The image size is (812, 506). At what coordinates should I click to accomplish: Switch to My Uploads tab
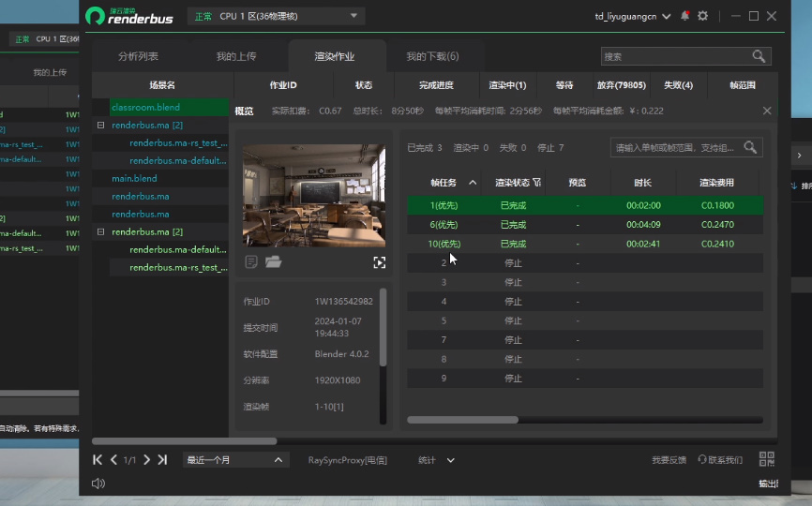[236, 56]
